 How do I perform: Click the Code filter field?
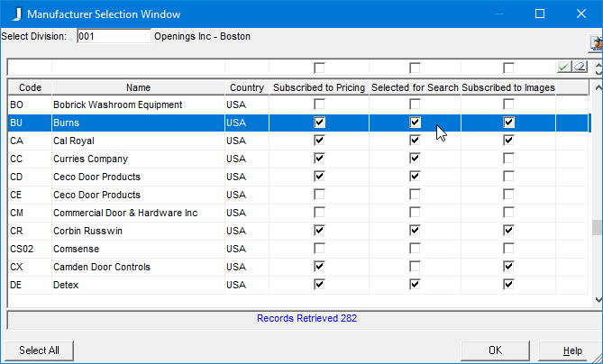(x=30, y=68)
